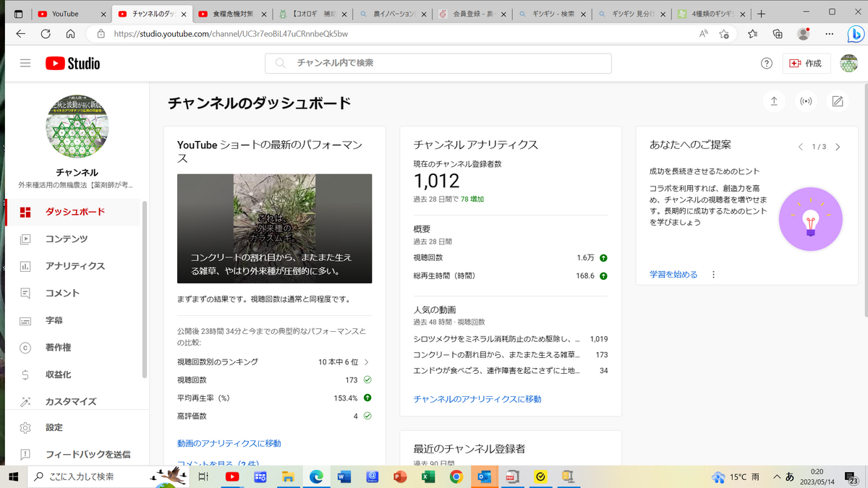Add this page to favorites star icon

click(724, 33)
